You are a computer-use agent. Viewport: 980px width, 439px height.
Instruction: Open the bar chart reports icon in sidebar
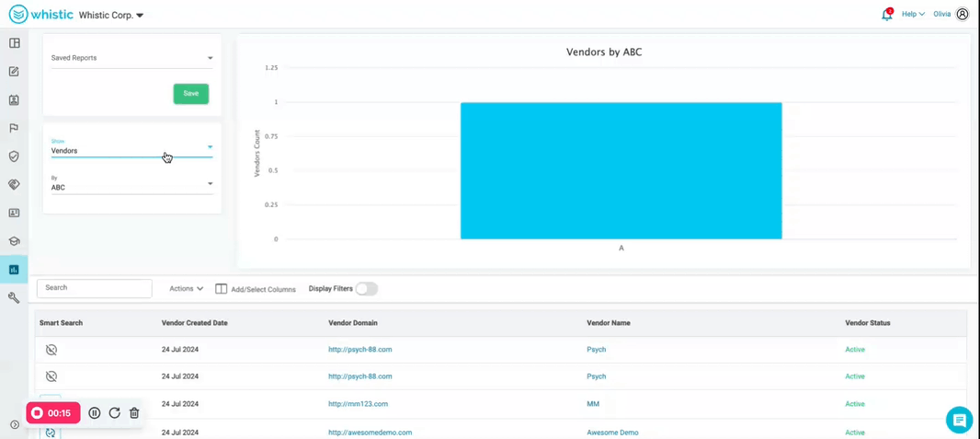(14, 270)
